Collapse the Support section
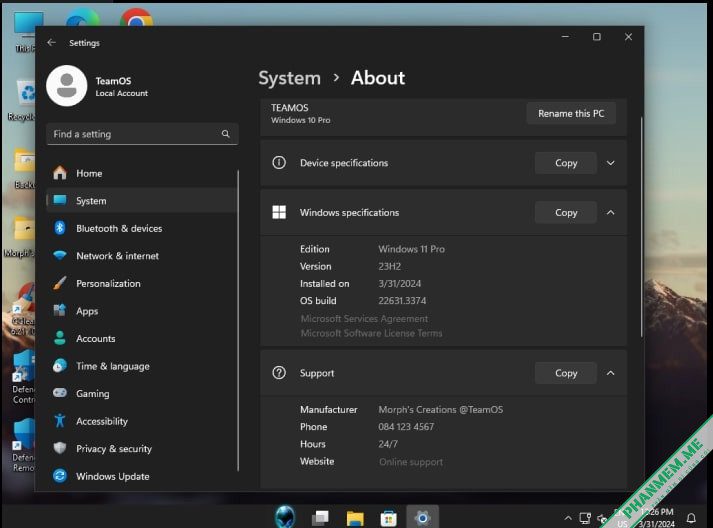 611,373
